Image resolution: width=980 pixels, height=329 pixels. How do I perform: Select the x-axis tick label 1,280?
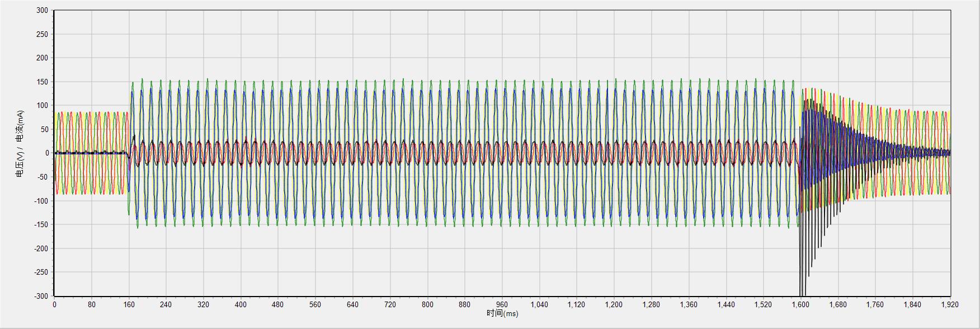coord(652,305)
